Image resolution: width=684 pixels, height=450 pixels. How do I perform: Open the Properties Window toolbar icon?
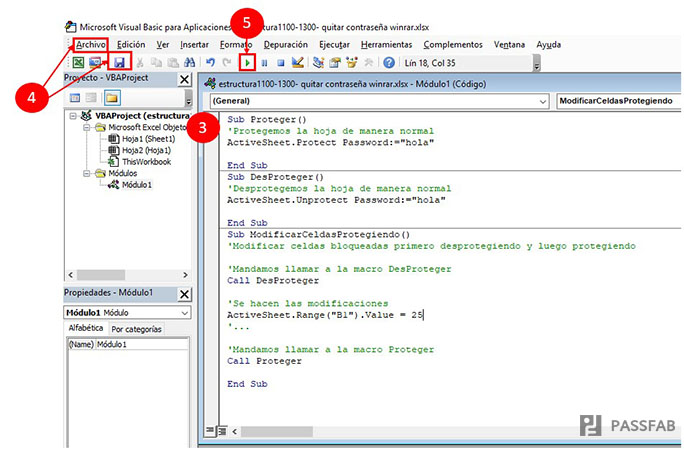pyautogui.click(x=335, y=63)
